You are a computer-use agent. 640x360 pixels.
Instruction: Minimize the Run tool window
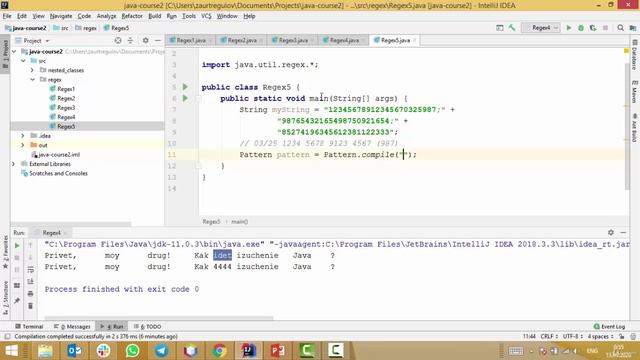(x=623, y=232)
